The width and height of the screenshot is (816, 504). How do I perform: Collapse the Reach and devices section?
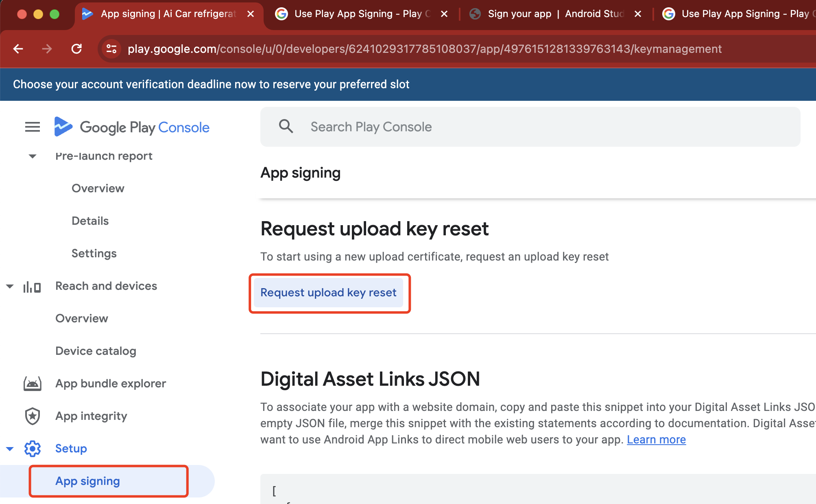click(x=10, y=286)
